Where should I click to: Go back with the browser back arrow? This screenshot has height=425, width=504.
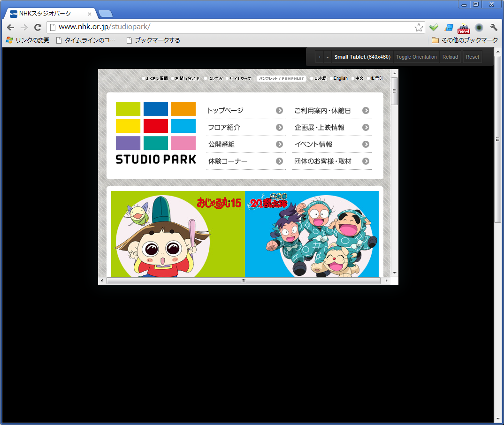pyautogui.click(x=11, y=27)
